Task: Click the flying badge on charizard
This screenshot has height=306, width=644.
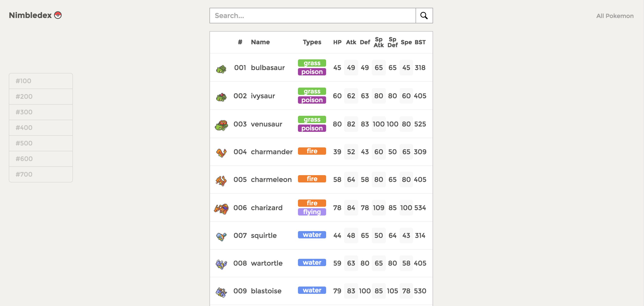Action: pyautogui.click(x=312, y=212)
